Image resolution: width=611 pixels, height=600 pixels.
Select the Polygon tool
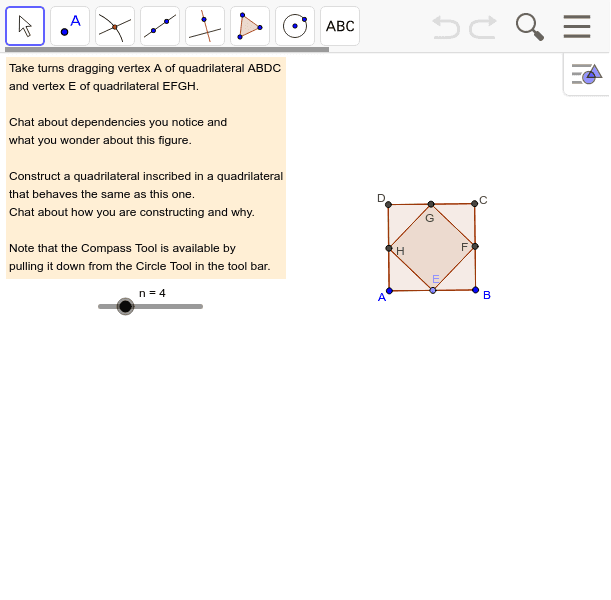[x=250, y=26]
